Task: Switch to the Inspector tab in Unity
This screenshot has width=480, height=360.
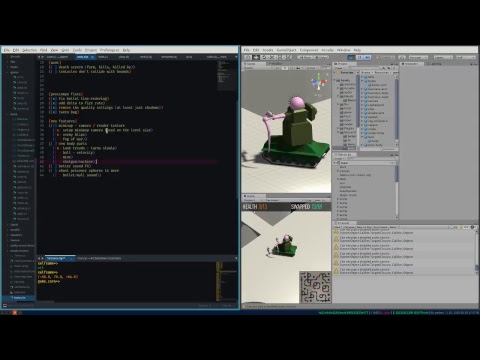Action: click(413, 63)
